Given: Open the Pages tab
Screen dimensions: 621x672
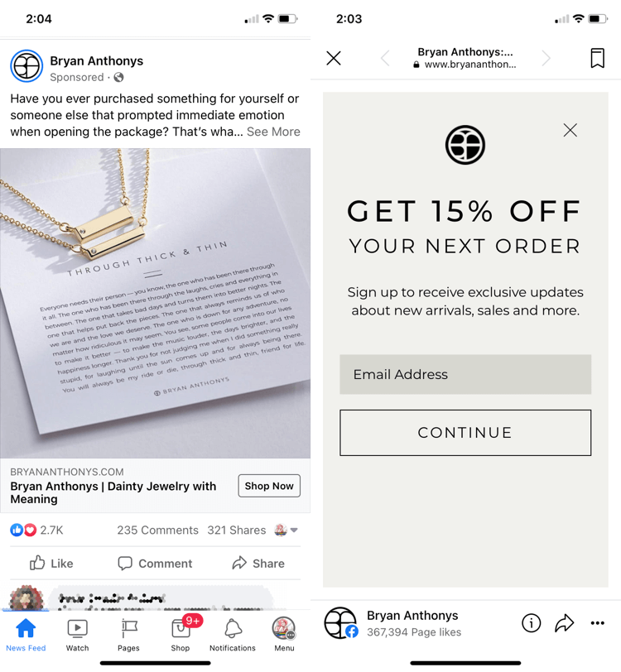Looking at the screenshot, I should click(x=128, y=636).
